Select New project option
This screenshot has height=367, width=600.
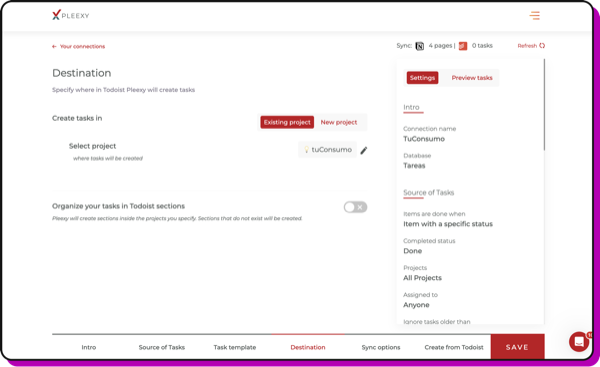coord(339,122)
